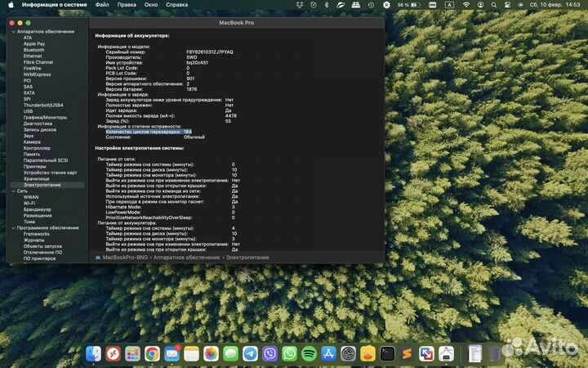Launch Cyberduck from the Dock
This screenshot has height=368, width=588.
pos(367,354)
